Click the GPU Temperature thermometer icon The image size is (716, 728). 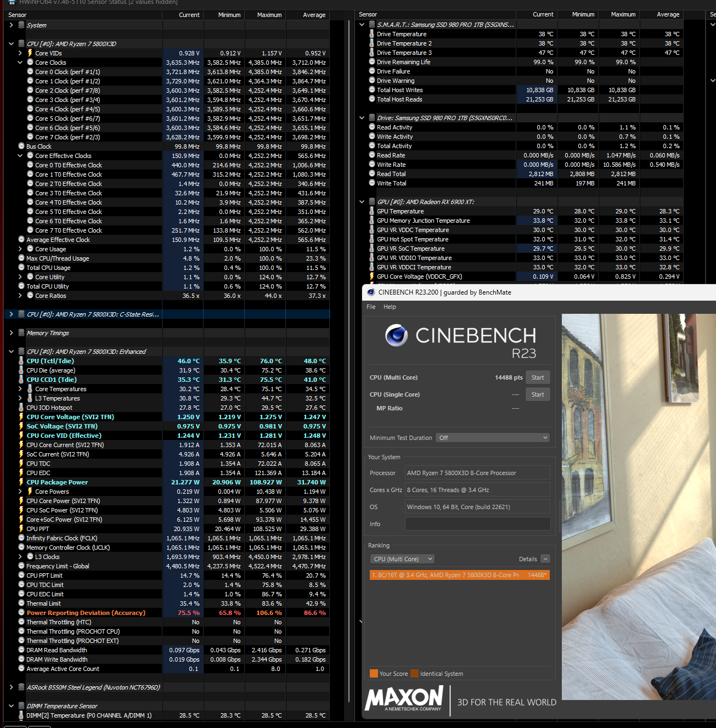coord(372,211)
